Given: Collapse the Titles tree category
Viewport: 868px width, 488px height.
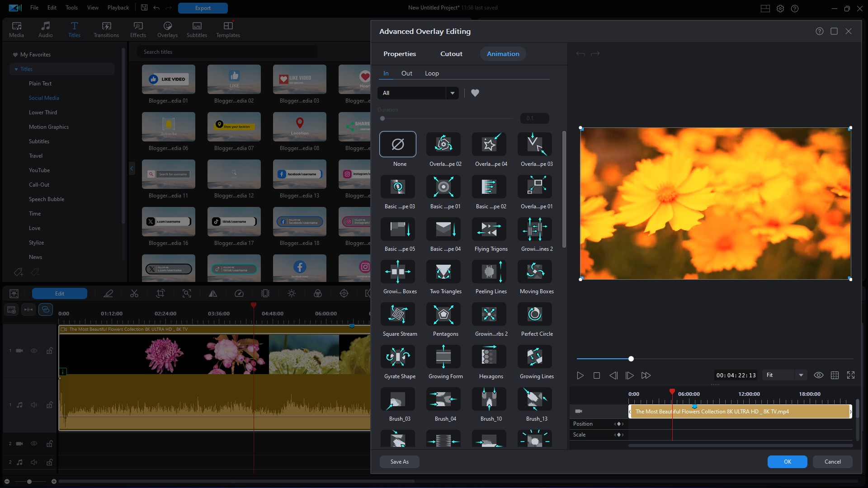Looking at the screenshot, I should tap(16, 69).
